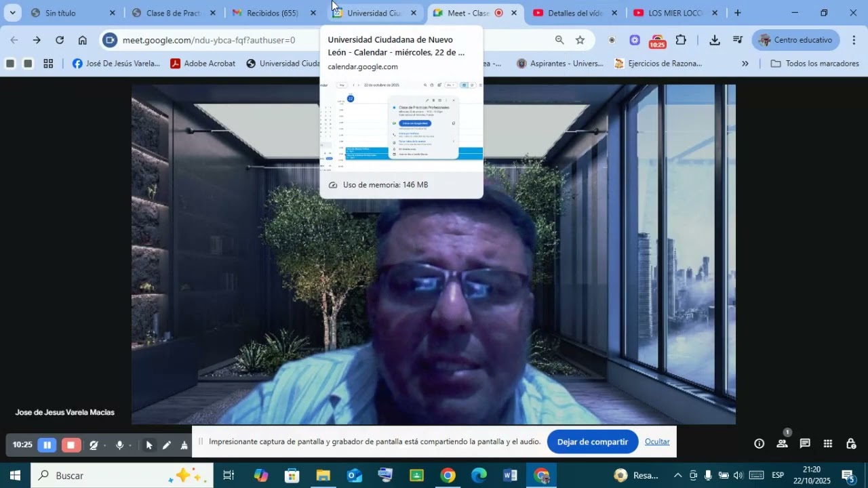Open the Windows Start menu

[15, 476]
